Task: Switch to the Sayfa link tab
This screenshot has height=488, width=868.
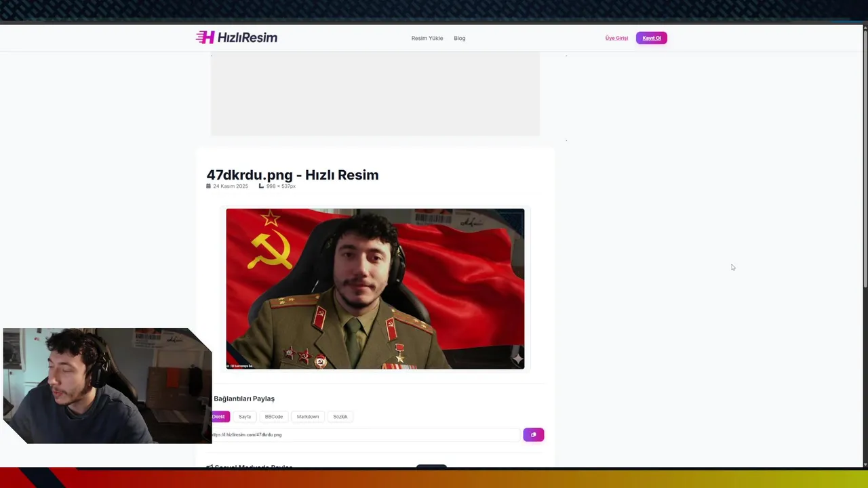Action: (x=245, y=416)
